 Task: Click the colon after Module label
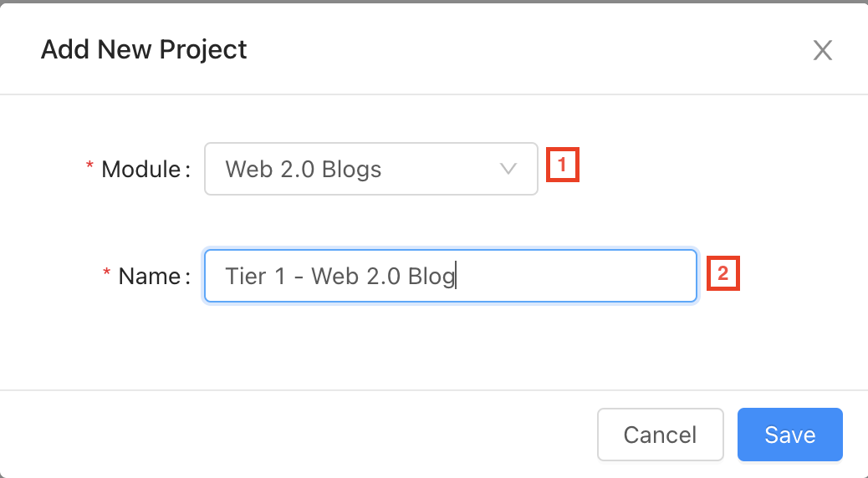pos(187,170)
